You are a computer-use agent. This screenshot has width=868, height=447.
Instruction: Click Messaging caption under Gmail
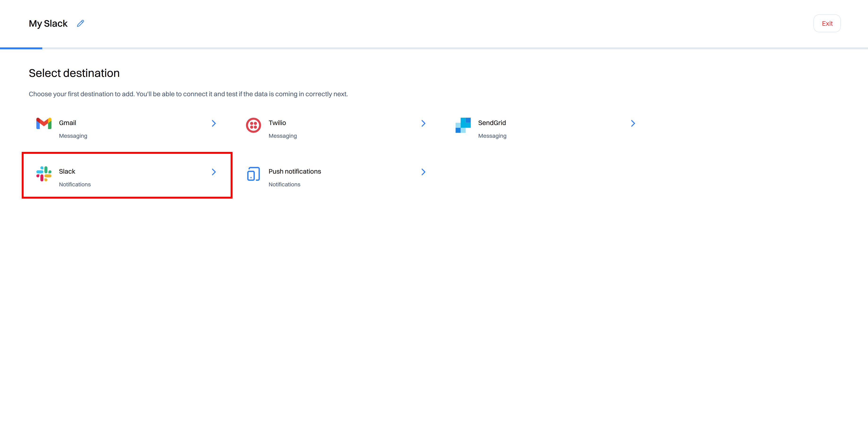coord(73,136)
